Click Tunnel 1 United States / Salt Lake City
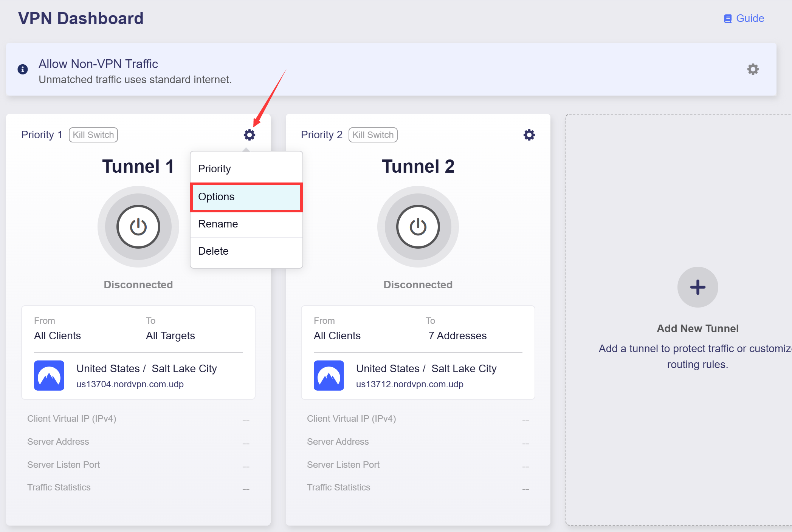 147,369
